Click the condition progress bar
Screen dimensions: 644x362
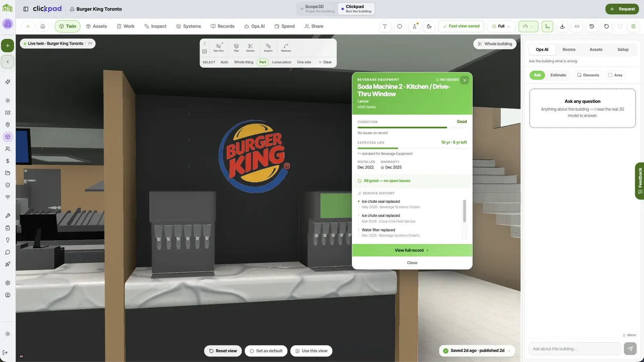tap(412, 128)
